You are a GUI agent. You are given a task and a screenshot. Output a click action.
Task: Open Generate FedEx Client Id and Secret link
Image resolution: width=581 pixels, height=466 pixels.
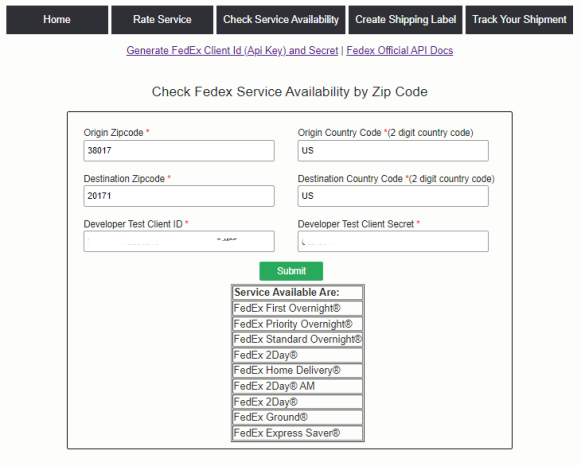point(232,50)
